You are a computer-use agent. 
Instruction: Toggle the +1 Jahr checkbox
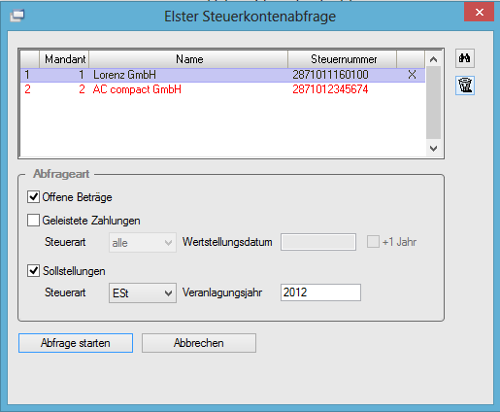coord(373,242)
